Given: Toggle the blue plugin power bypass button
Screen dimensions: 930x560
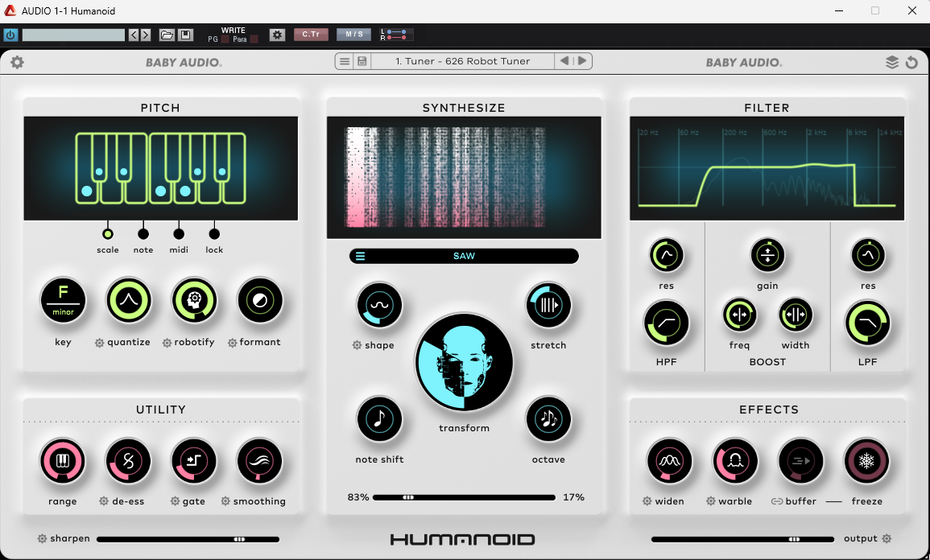Looking at the screenshot, I should click(x=10, y=35).
